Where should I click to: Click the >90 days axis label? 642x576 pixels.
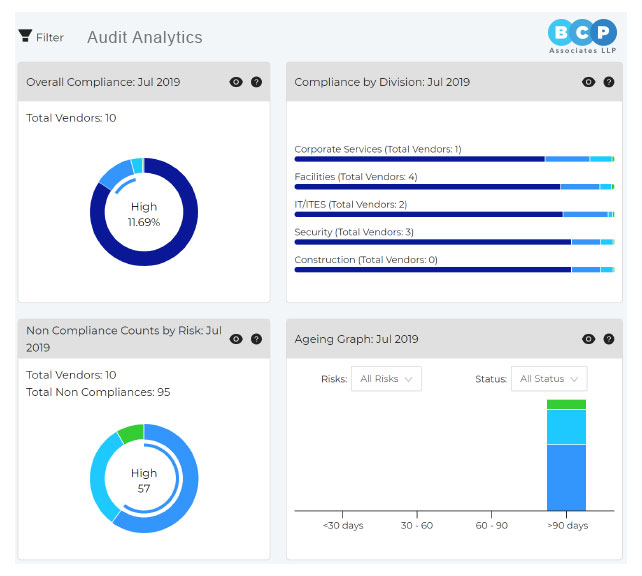(x=567, y=525)
